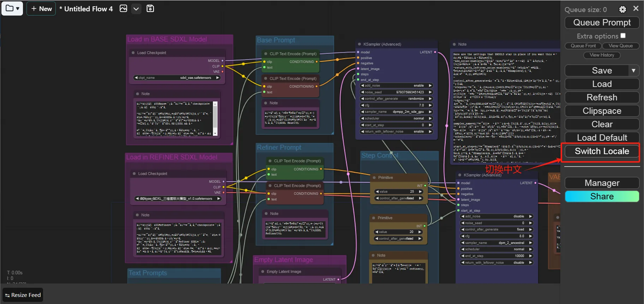Collapse the KSampler (Advanced) node dot

coord(359,44)
